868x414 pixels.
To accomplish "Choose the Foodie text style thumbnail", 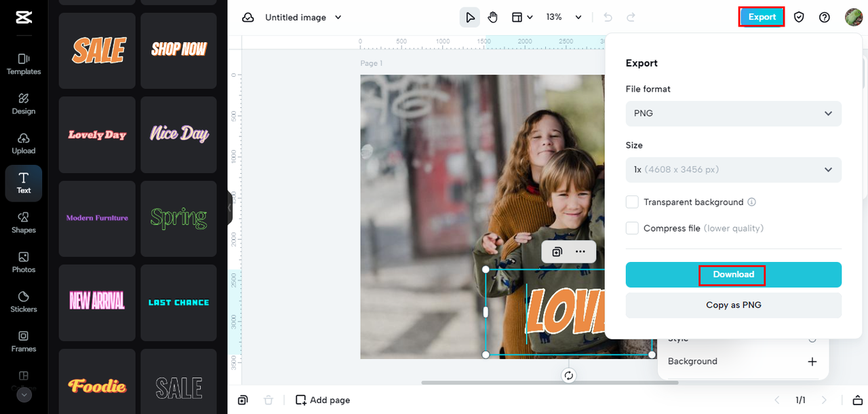I will (x=97, y=385).
